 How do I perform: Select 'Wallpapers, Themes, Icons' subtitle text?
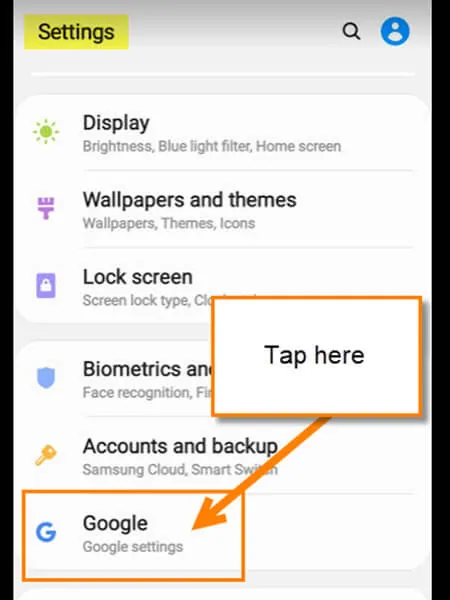coord(169,223)
